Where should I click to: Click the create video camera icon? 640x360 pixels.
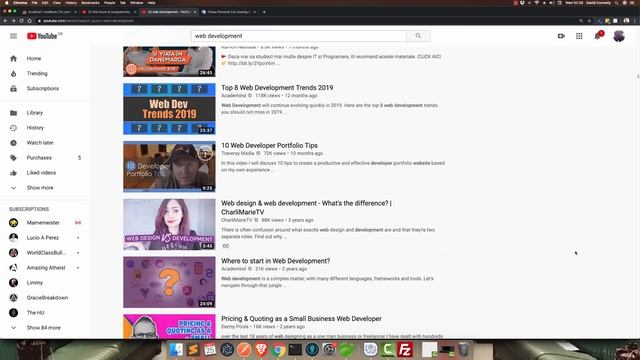pos(561,36)
